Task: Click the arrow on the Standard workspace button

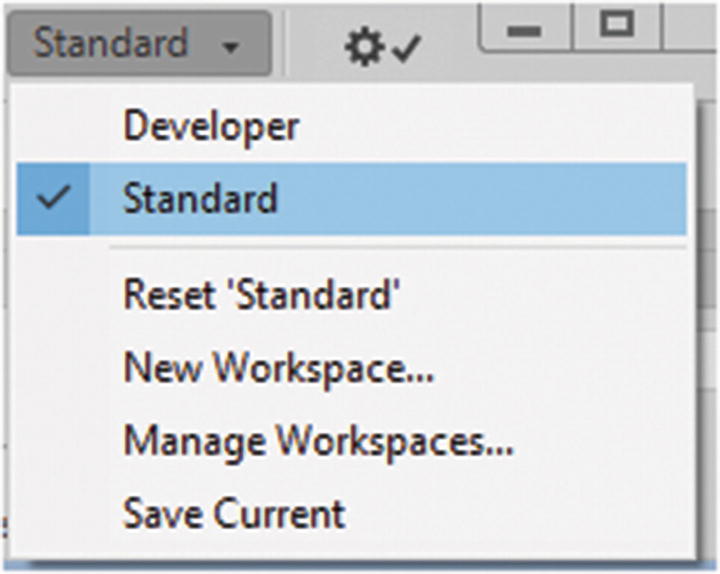Action: 231,47
